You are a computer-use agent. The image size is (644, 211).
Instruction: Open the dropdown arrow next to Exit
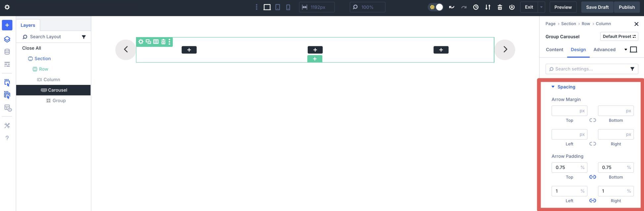click(x=541, y=7)
